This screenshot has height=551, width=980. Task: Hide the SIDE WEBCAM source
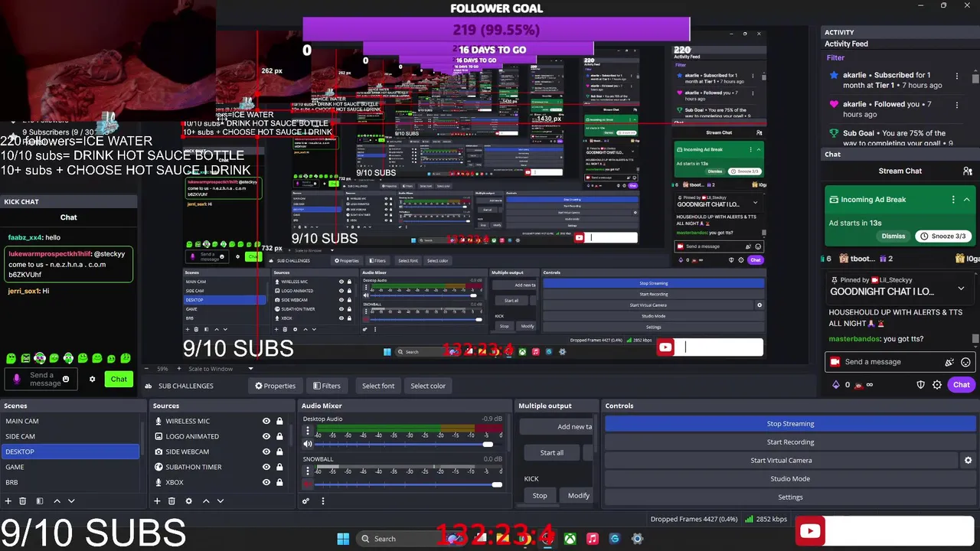tap(266, 452)
